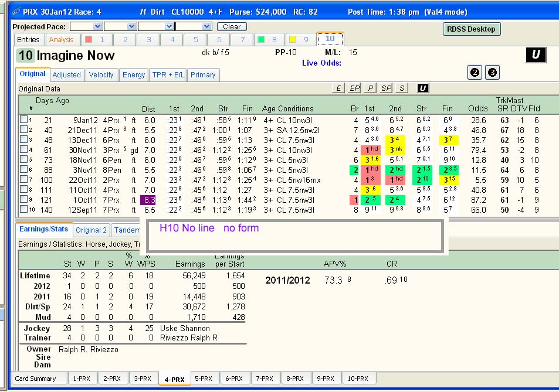
Task: Open the Velocity tab
Action: coord(101,75)
